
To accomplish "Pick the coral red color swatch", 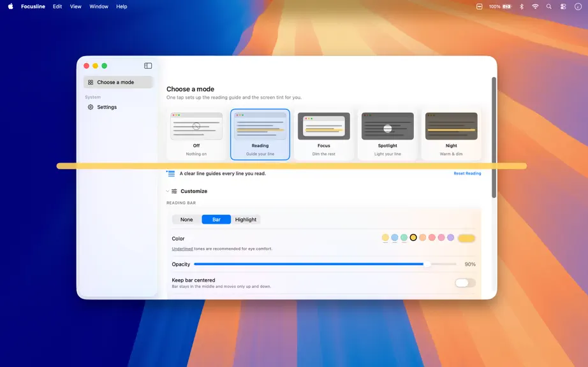I will [x=432, y=238].
